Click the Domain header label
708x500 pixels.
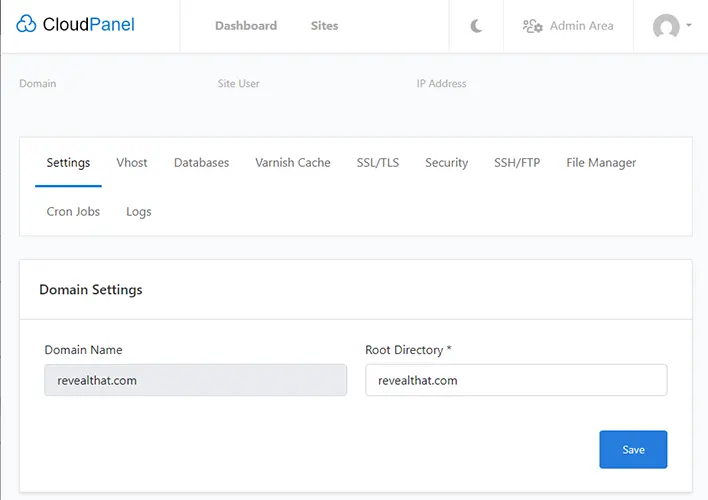tap(38, 84)
